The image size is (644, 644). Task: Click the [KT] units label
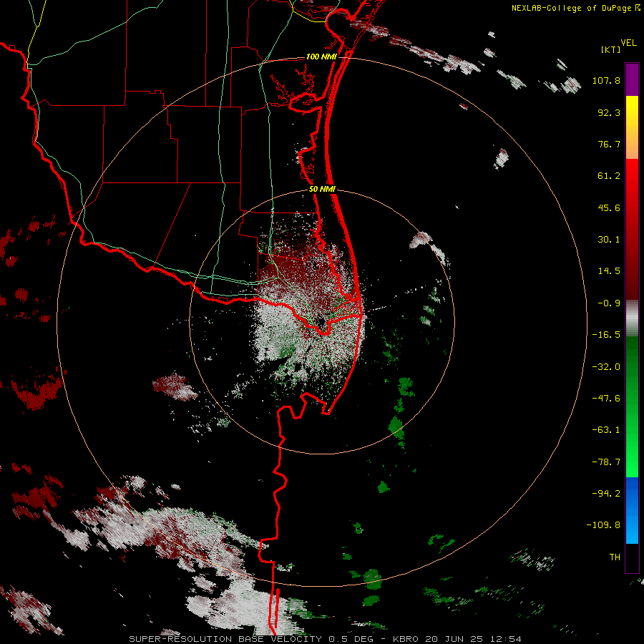(x=610, y=49)
